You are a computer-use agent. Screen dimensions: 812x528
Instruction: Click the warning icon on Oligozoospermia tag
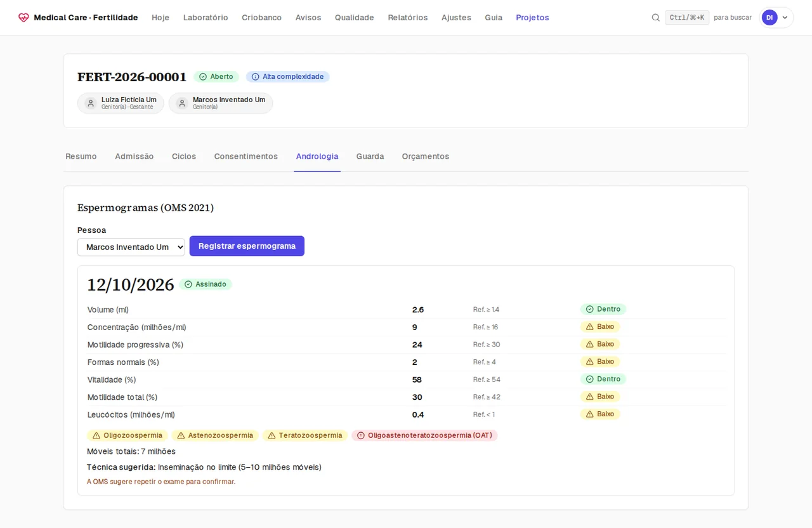96,435
